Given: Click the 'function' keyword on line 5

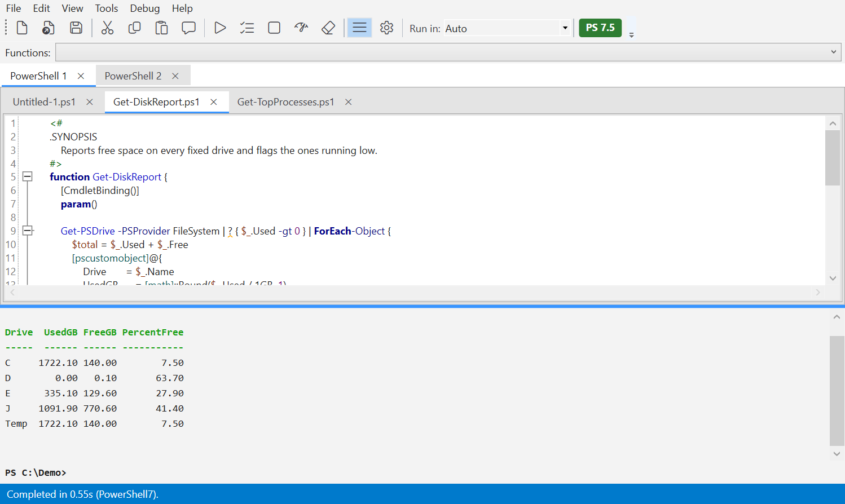Looking at the screenshot, I should [69, 177].
